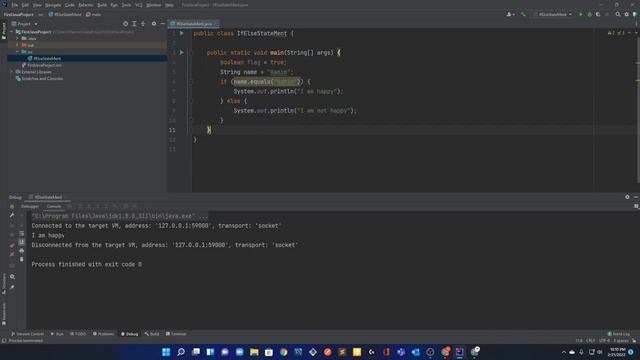Click the wrench icon in Debug left toolbar

click(12, 215)
